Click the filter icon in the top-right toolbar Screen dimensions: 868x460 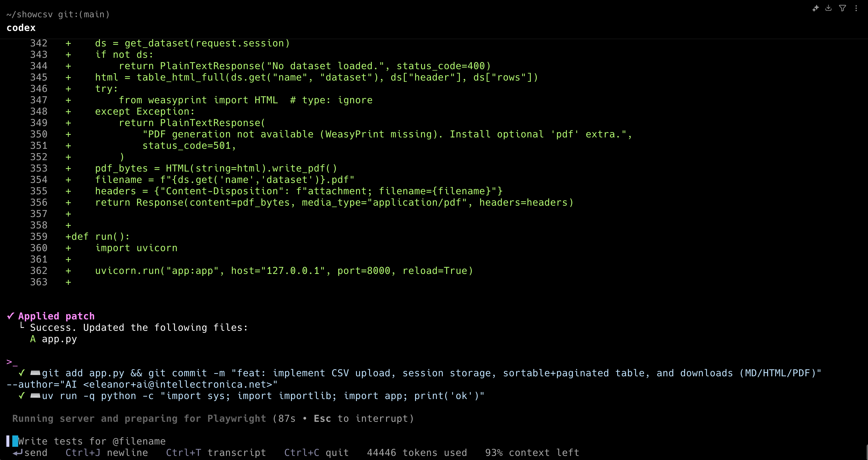tap(842, 8)
